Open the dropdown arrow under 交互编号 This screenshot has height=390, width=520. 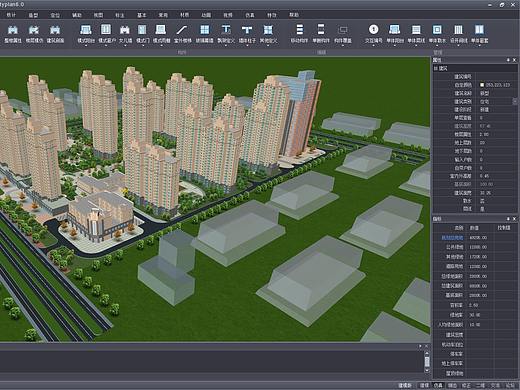pos(373,45)
